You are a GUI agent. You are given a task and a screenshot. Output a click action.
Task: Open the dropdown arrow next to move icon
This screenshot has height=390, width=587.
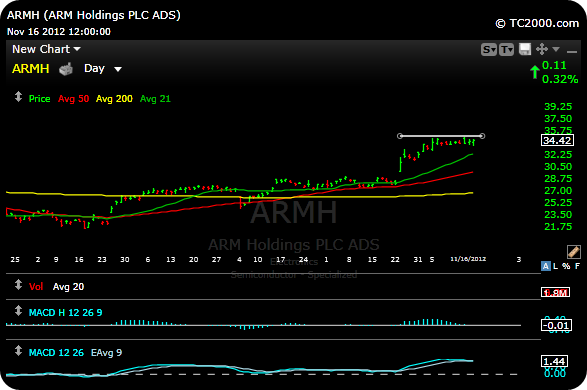point(556,49)
